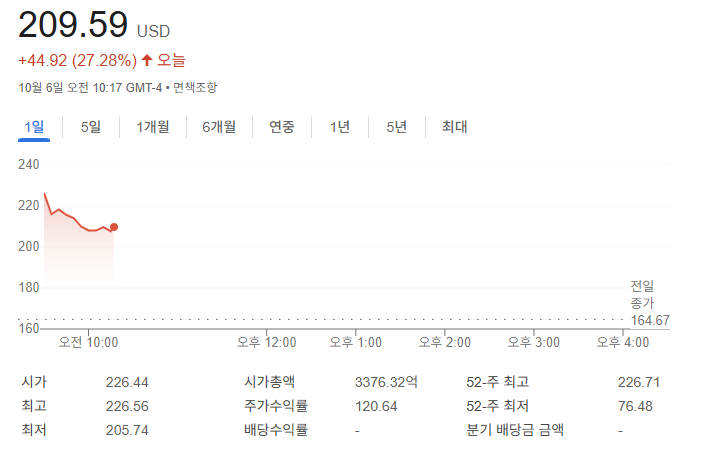Image resolution: width=706 pixels, height=449 pixels.
Task: Open the 면책조항 disclaimer link
Action: click(195, 88)
